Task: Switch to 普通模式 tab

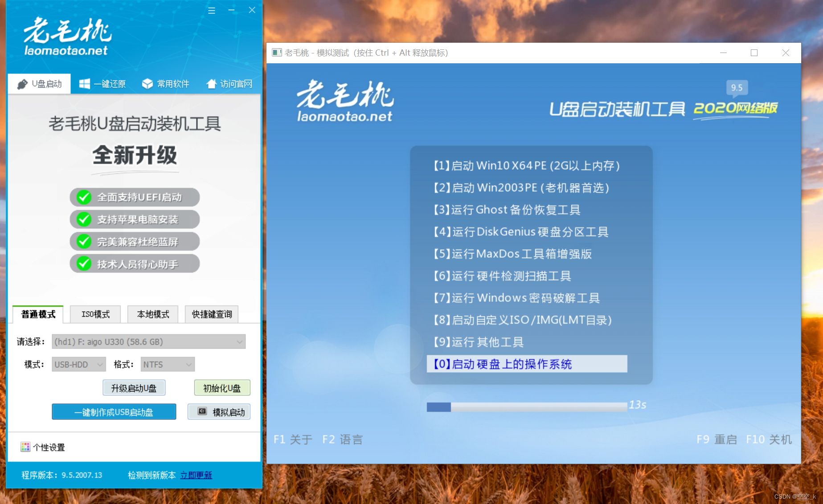Action: pos(38,314)
